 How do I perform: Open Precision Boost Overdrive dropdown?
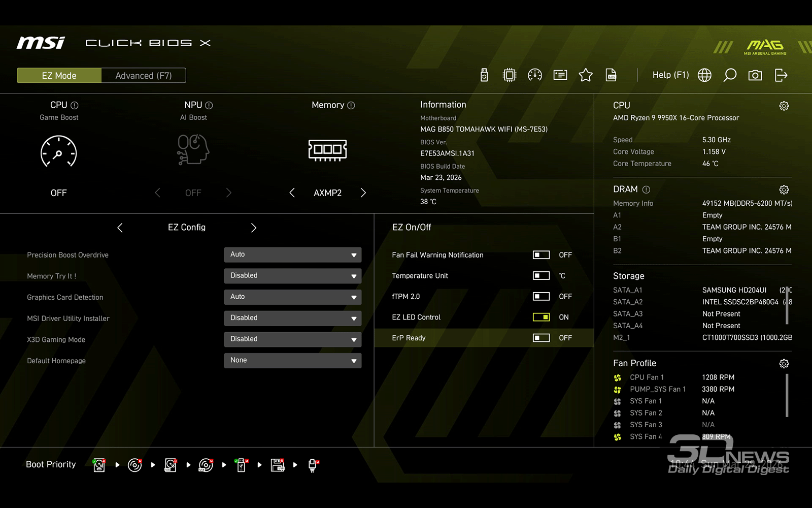[x=292, y=255]
